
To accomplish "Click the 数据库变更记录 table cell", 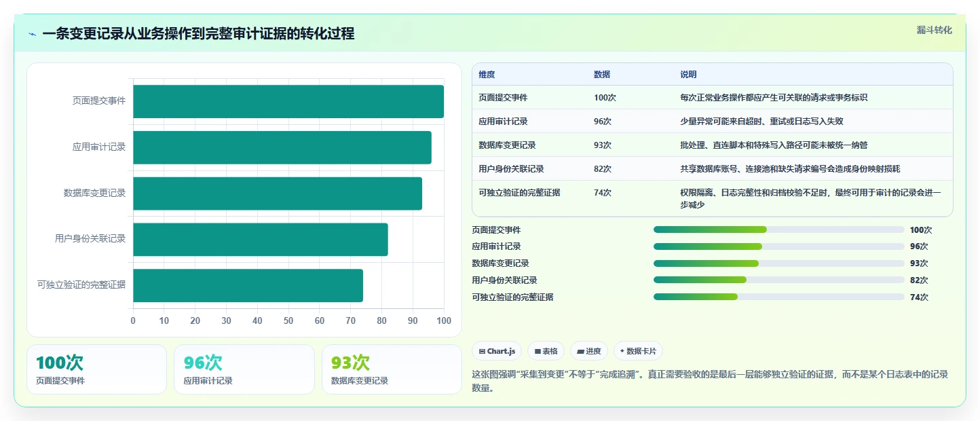I will click(507, 145).
